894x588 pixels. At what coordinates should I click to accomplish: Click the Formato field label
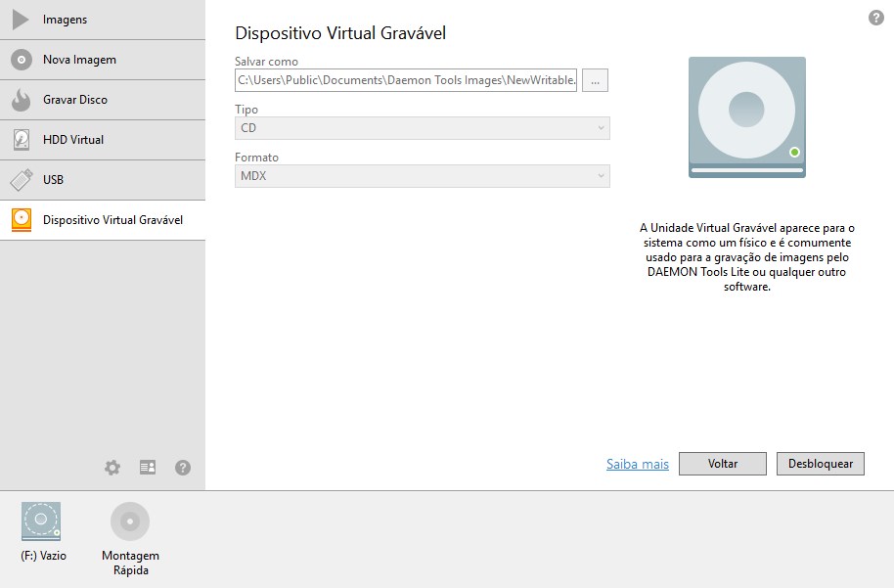(256, 158)
